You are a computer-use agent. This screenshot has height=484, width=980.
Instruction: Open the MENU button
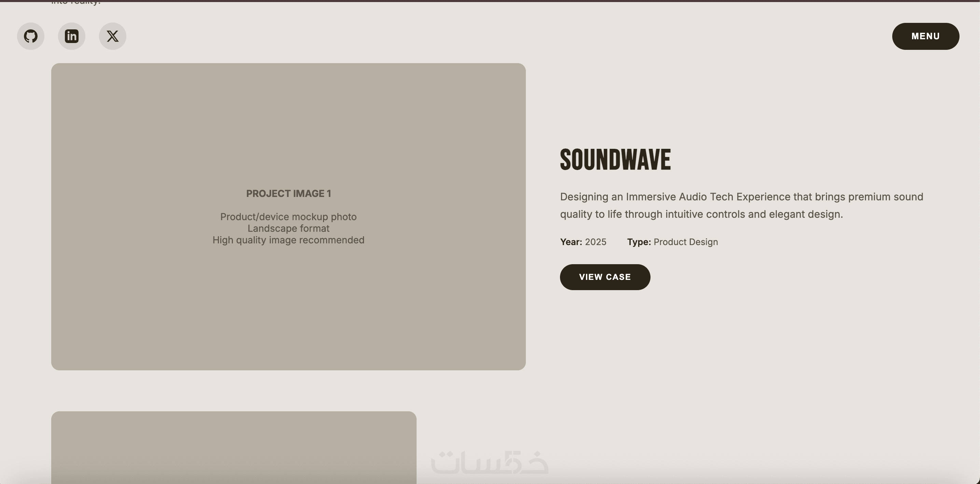[x=925, y=36]
